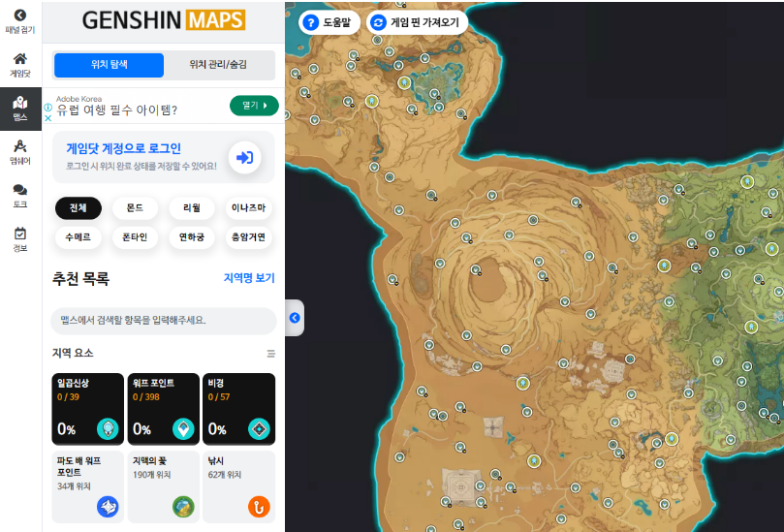Open the 맵쉐어 sidebar icon
The image size is (784, 532).
click(x=20, y=152)
